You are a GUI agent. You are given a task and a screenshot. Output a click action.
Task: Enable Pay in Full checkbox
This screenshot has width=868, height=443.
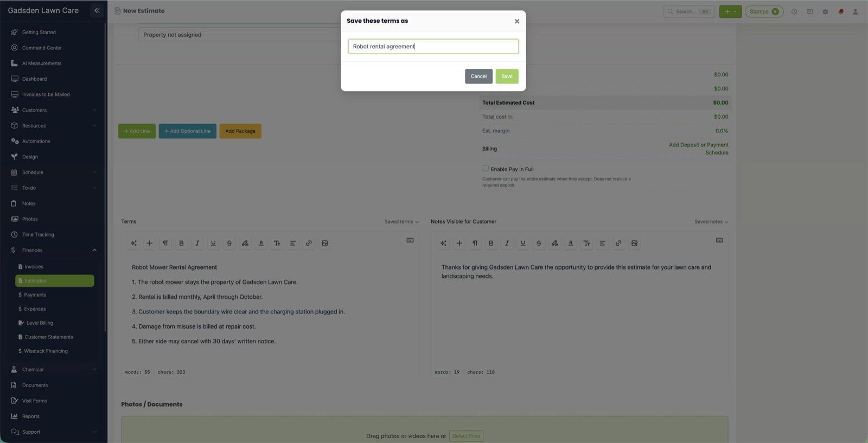(x=486, y=169)
